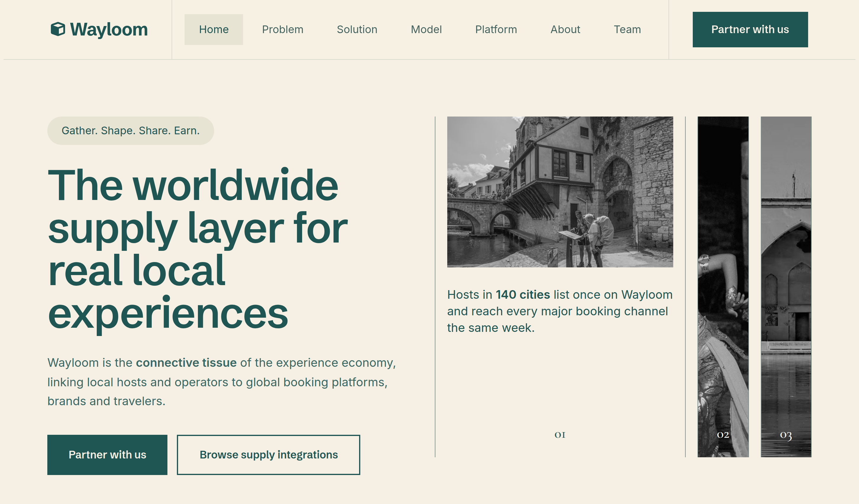Click the Wayloom cube logo icon
The image size is (859, 504).
[58, 29]
